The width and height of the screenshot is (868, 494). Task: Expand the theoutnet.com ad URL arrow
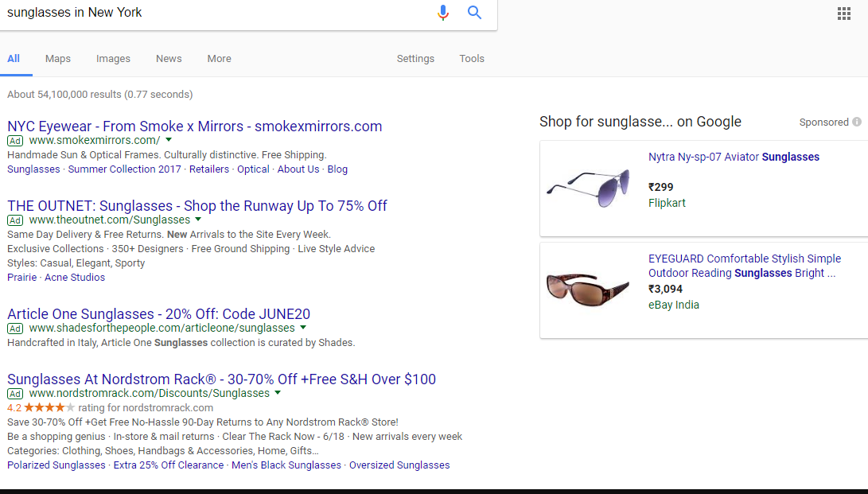click(x=198, y=220)
